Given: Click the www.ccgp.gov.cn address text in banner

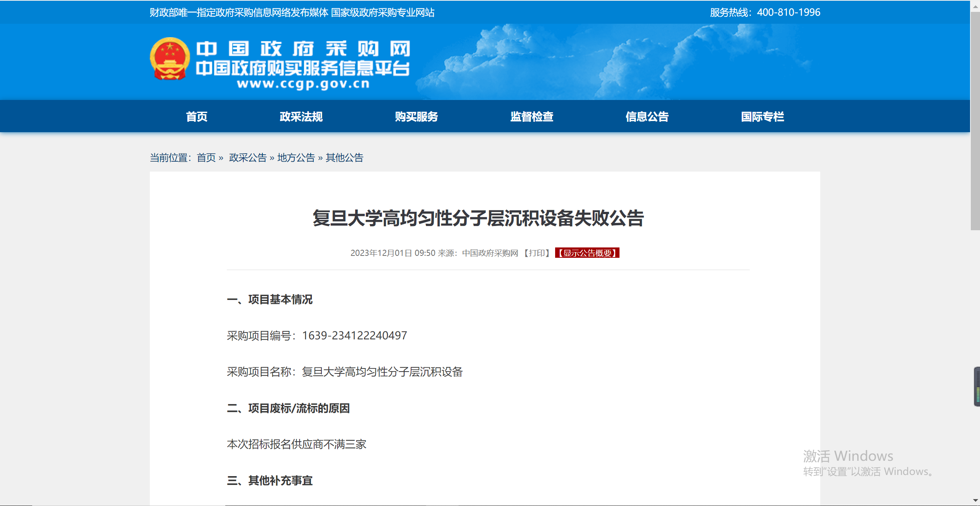Looking at the screenshot, I should tap(303, 84).
